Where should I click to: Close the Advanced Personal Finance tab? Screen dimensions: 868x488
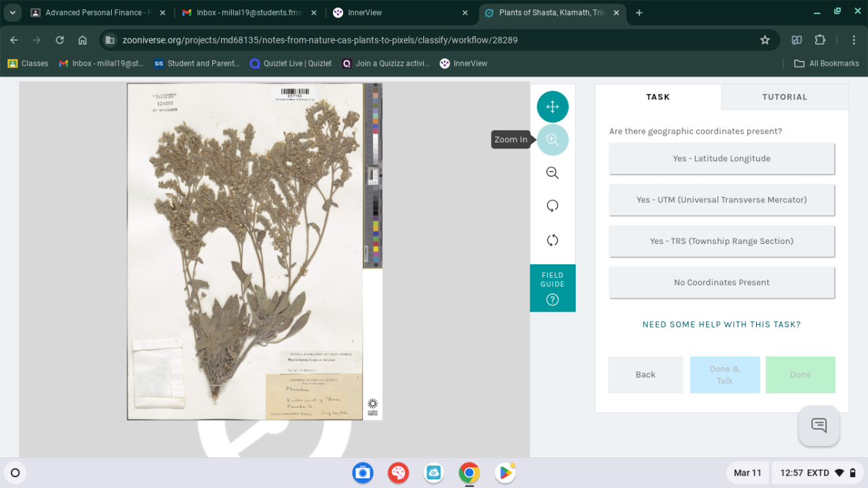[162, 13]
